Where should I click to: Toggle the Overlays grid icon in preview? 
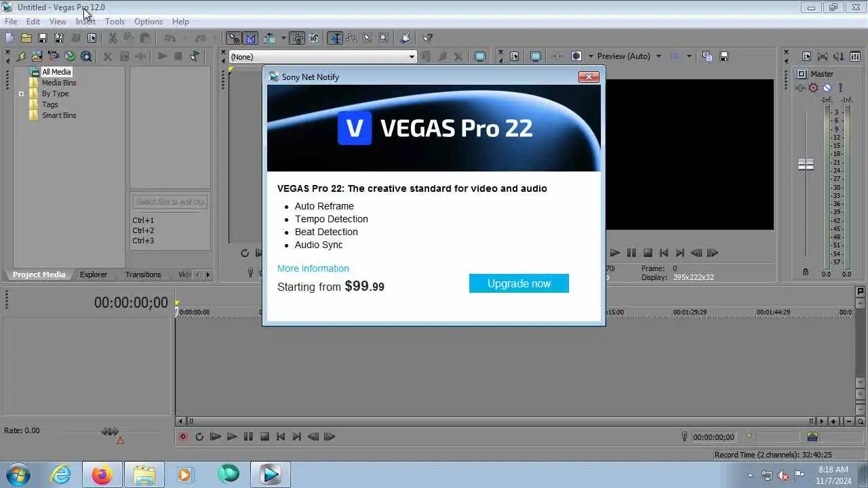coord(675,56)
